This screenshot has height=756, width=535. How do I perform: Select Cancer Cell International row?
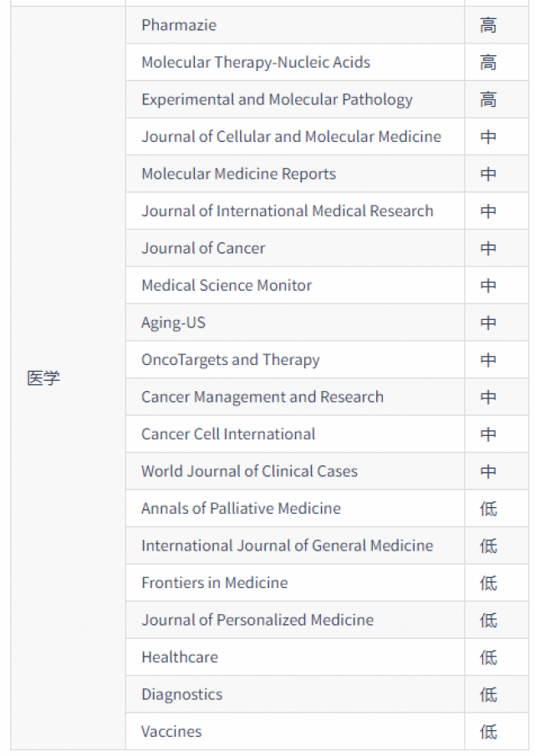pos(228,434)
